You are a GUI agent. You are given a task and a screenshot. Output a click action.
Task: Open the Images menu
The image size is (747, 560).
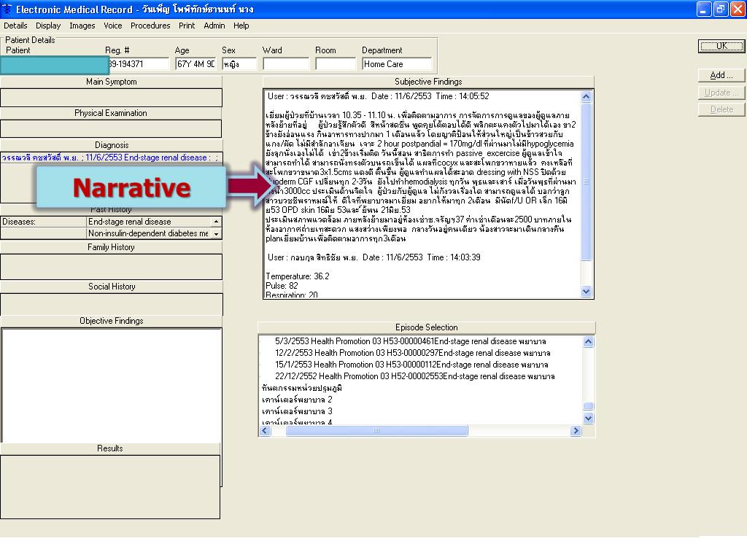[x=82, y=26]
